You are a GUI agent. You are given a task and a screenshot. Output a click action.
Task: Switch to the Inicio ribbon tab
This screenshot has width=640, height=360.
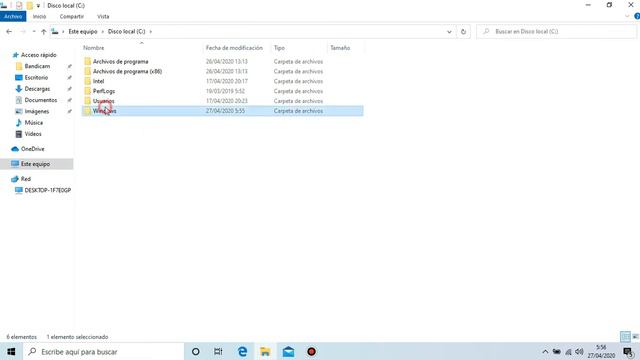[x=39, y=16]
